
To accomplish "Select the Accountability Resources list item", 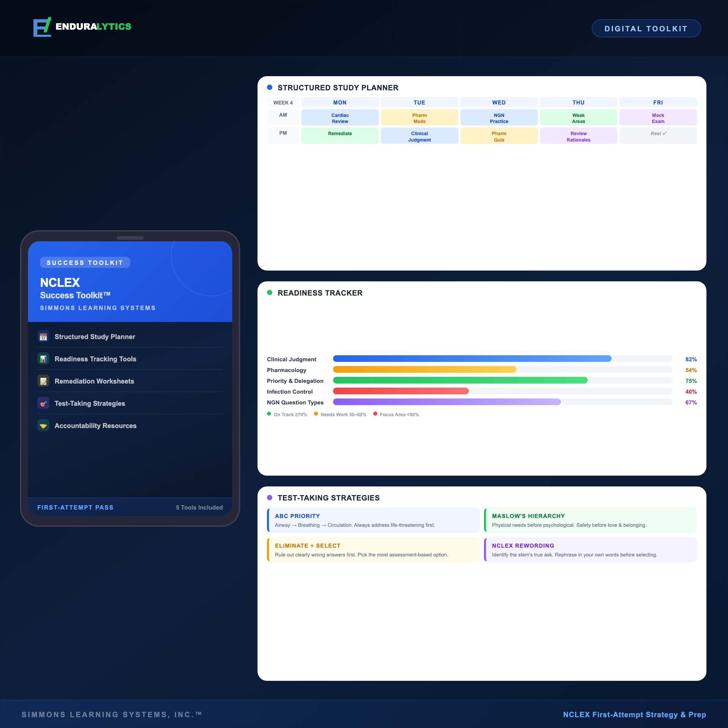I will coord(130,425).
